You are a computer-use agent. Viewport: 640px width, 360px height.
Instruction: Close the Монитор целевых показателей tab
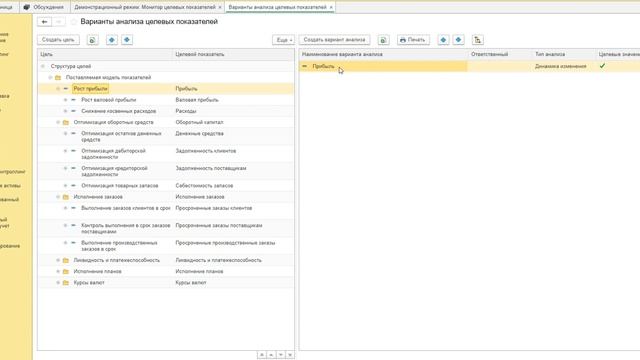click(220, 7)
